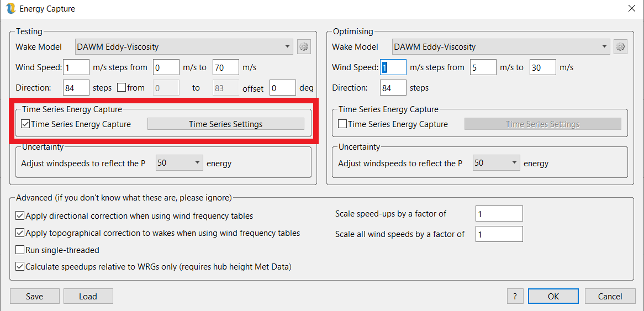Image resolution: width=644 pixels, height=311 pixels.
Task: Toggle the direction 'from' checkbox
Action: [x=121, y=88]
